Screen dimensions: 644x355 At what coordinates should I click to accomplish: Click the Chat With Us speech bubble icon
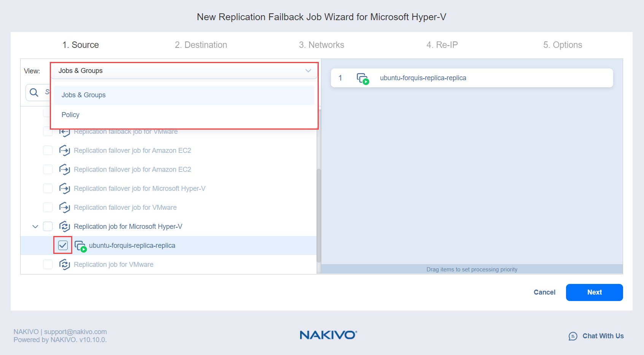[573, 336]
